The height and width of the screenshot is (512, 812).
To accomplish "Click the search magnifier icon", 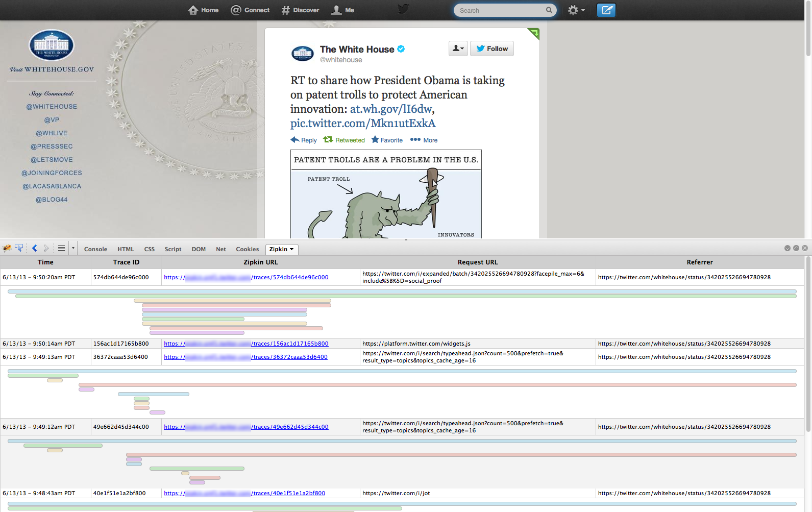I will (x=549, y=10).
